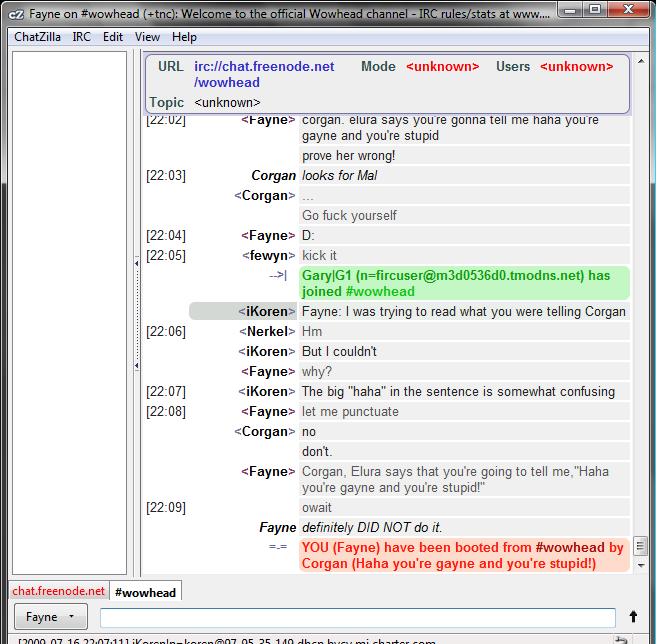Click the multiline input up-arrow icon
Viewport: 658px width, 644px height.
pyautogui.click(x=632, y=617)
